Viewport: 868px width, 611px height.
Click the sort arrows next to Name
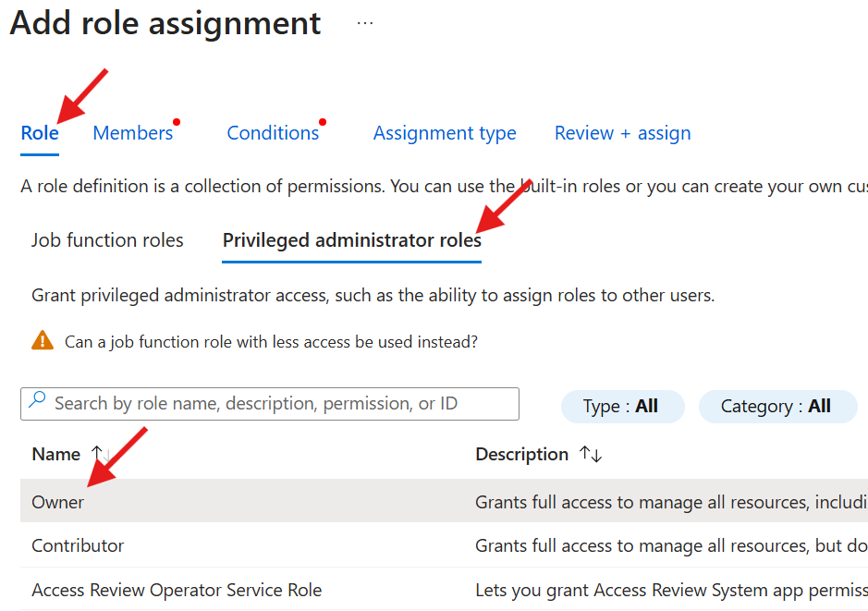coord(100,454)
